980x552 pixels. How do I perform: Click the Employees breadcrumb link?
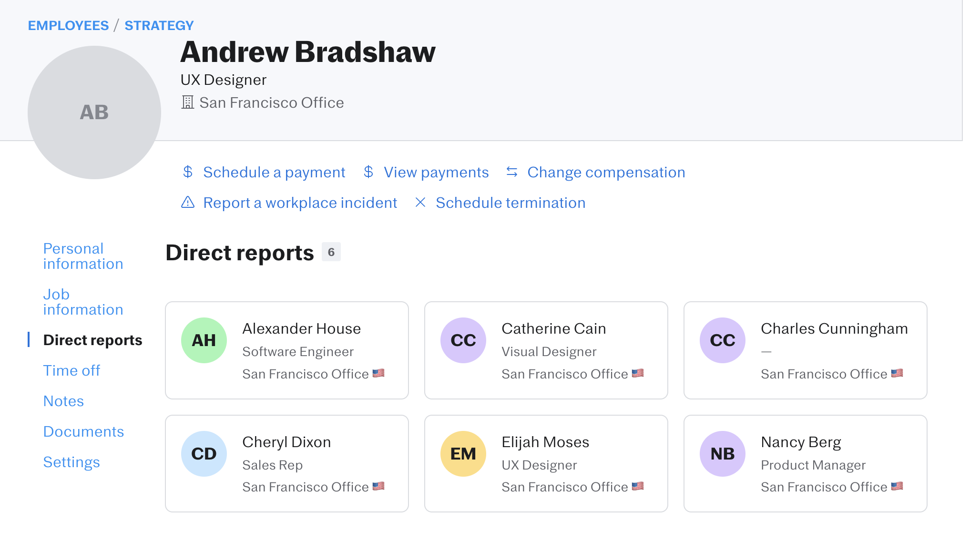point(68,25)
